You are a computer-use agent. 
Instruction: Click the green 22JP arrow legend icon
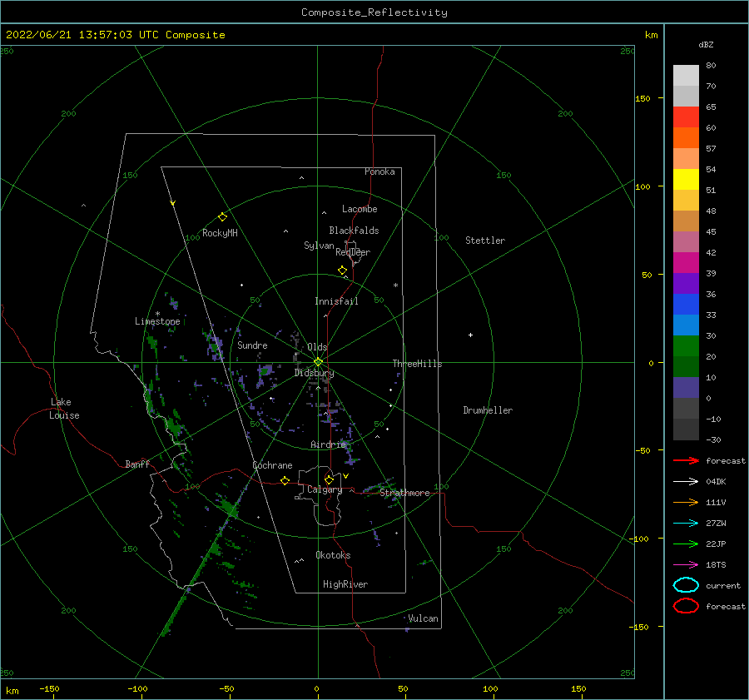(686, 544)
